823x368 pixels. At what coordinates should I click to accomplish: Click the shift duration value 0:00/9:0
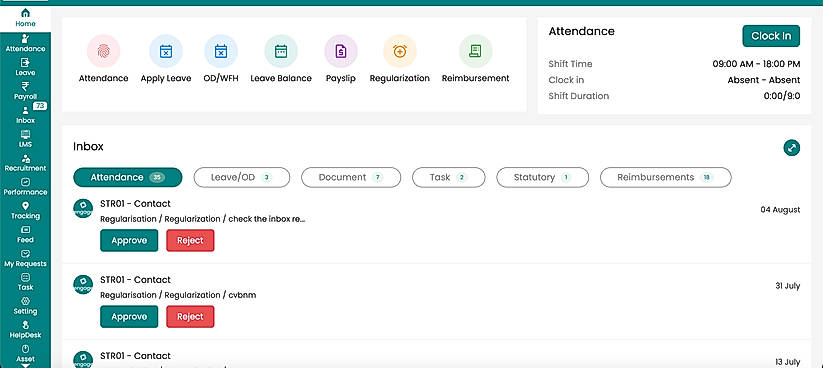point(782,96)
